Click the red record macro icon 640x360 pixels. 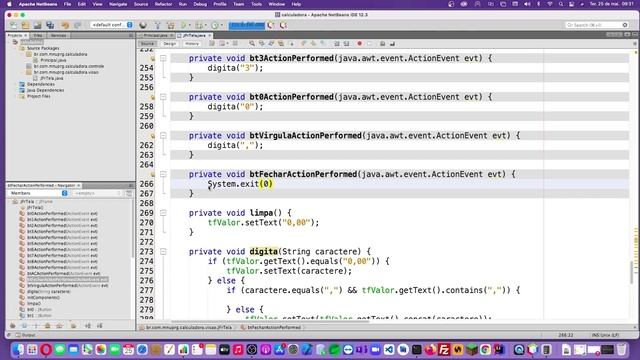coord(360,44)
